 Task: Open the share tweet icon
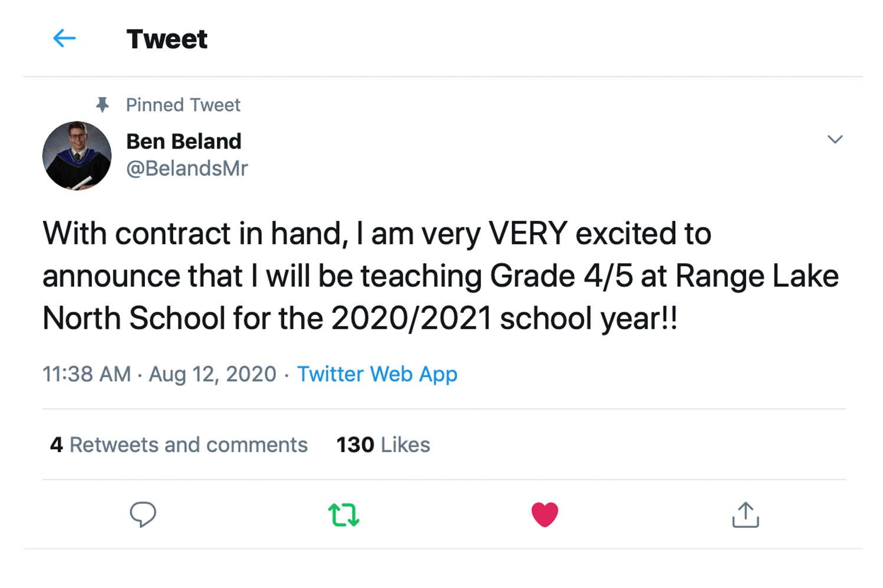click(x=745, y=514)
